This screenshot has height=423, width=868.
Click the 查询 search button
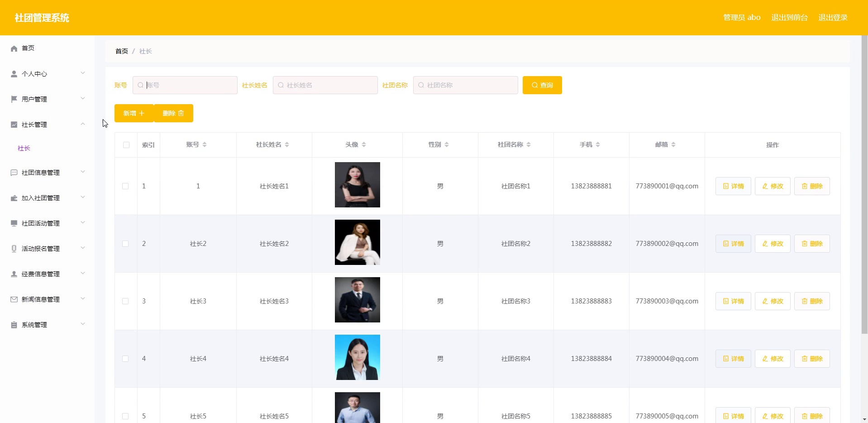(542, 85)
